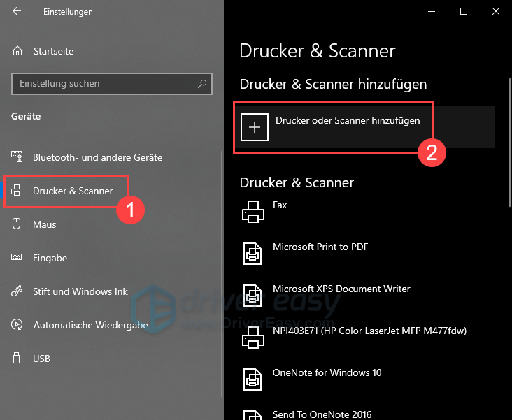Click the Einstellung suchen search field

tap(112, 84)
